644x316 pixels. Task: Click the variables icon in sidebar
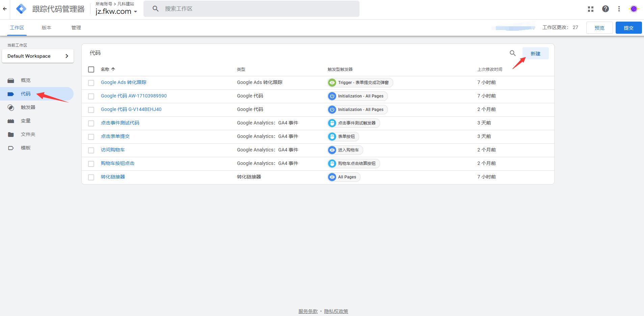[11, 121]
